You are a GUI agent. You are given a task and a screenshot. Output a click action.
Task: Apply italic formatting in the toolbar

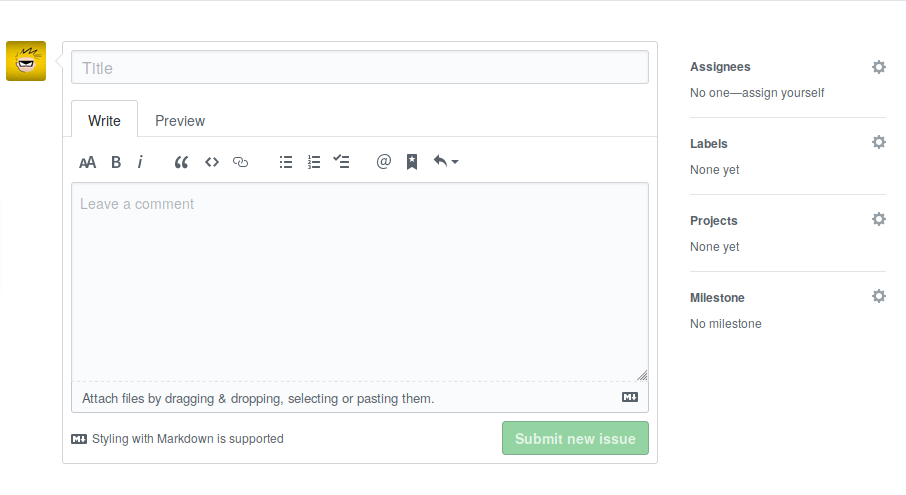click(140, 162)
